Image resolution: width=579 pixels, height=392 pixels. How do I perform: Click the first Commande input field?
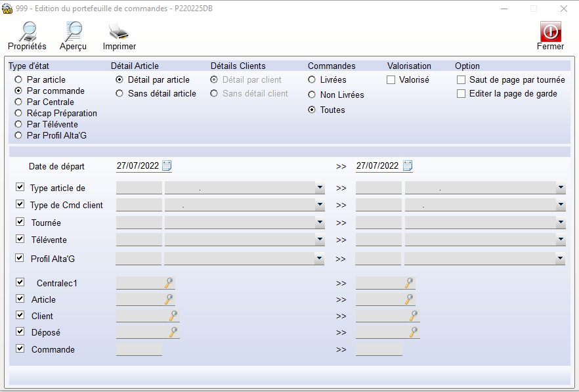click(x=139, y=349)
